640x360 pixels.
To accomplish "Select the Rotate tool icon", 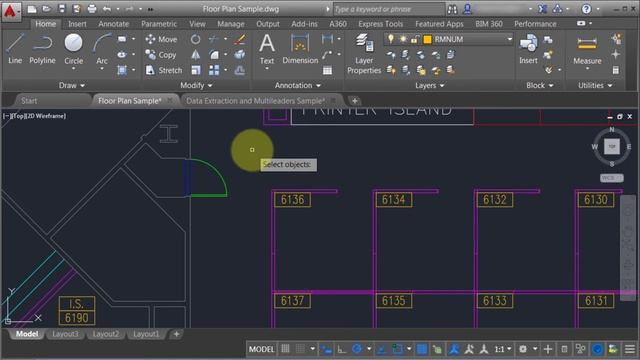I will click(x=196, y=39).
